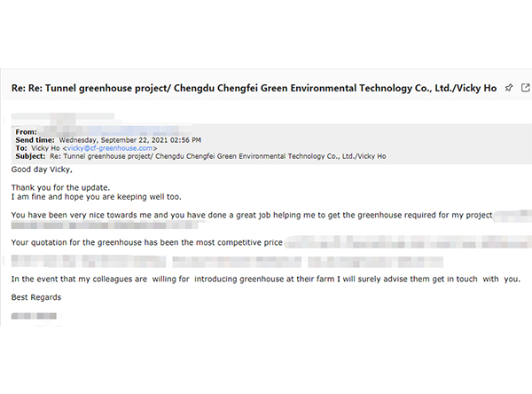This screenshot has width=532, height=394.
Task: Click the "Send time:" label
Action: 35,140
